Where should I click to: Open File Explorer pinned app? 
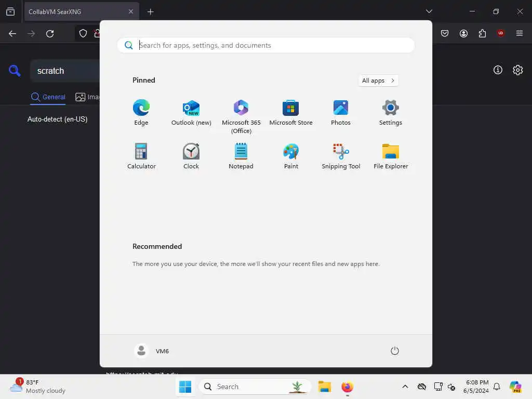click(x=391, y=156)
